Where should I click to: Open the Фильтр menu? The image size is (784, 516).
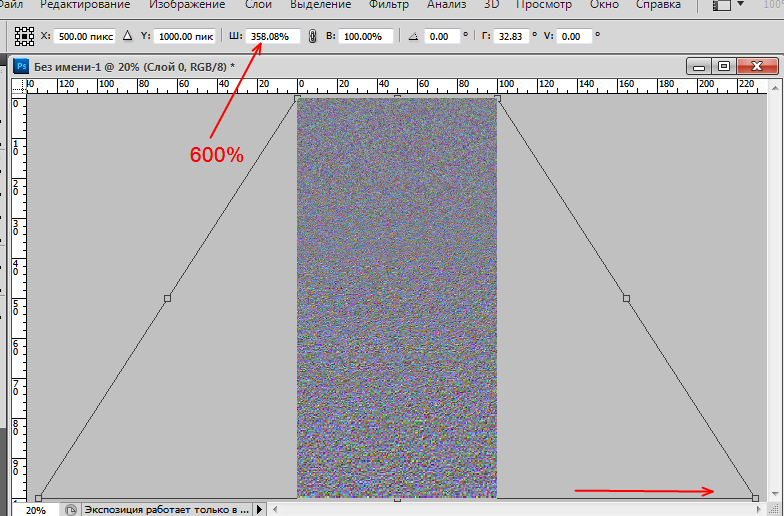coord(388,4)
